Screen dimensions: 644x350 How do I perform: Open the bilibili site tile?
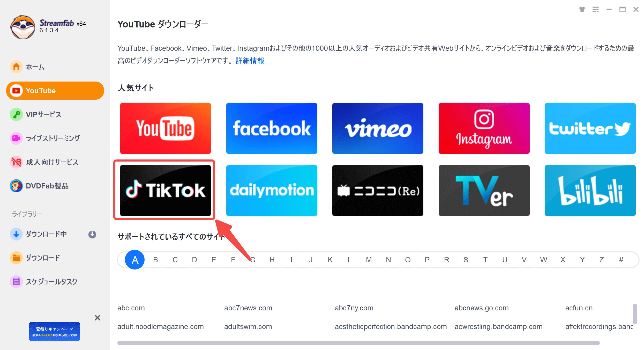590,191
